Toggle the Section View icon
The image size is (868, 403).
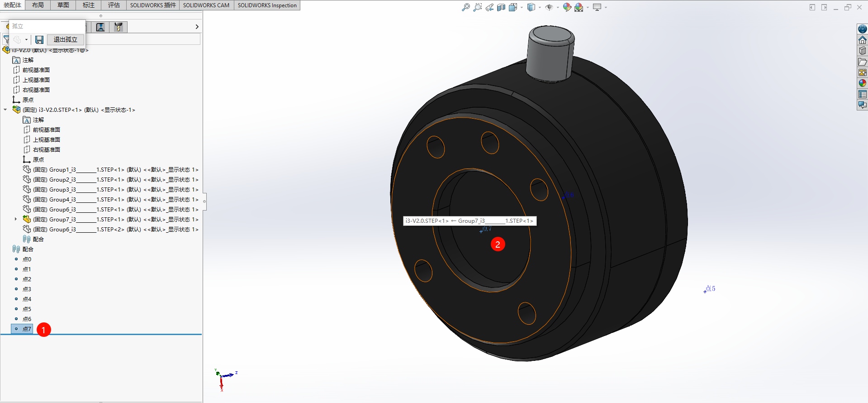tap(501, 7)
